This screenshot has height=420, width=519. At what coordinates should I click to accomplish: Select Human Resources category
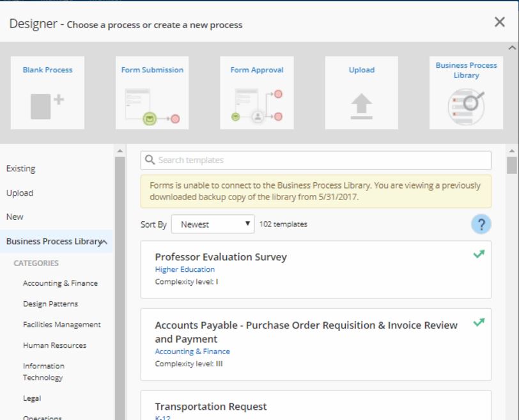coord(54,345)
